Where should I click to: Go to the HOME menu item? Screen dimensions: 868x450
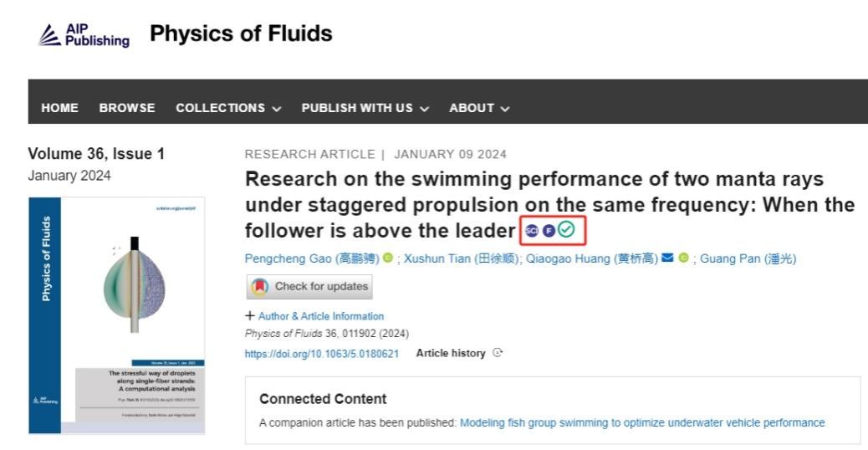coord(60,109)
